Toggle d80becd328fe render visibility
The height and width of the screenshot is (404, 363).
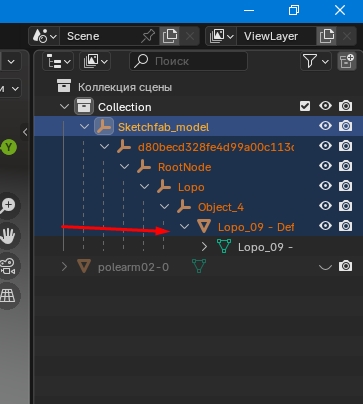point(345,146)
